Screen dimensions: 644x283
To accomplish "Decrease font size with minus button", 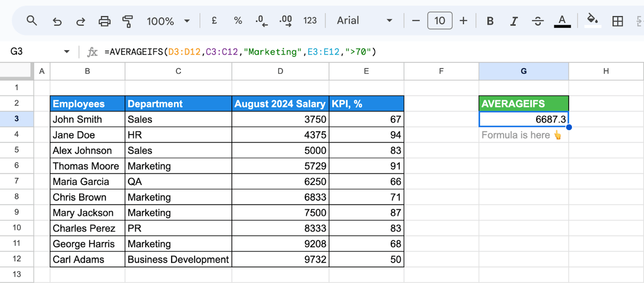I will point(416,21).
